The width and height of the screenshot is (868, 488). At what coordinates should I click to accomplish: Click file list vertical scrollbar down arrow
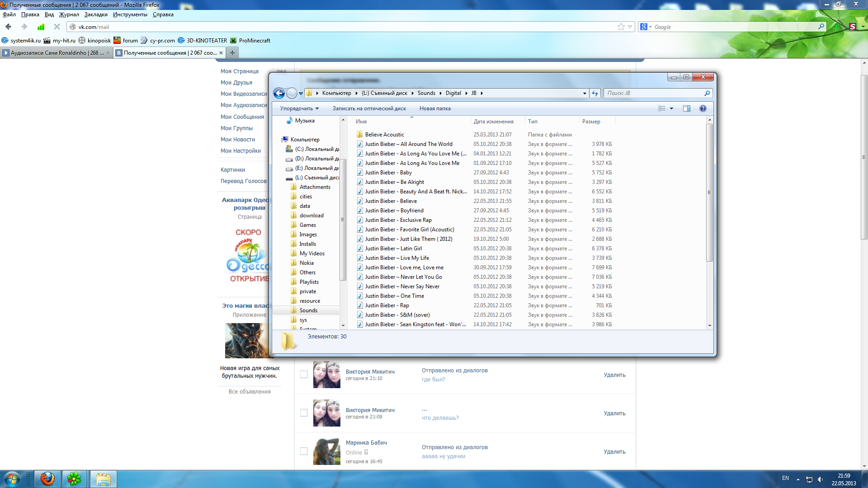coord(709,325)
